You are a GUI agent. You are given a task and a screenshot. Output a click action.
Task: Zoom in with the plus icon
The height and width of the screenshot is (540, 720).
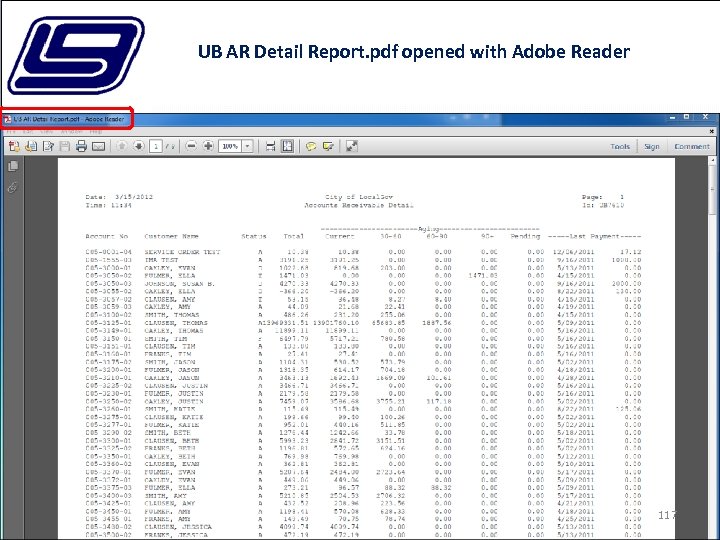tap(208, 146)
